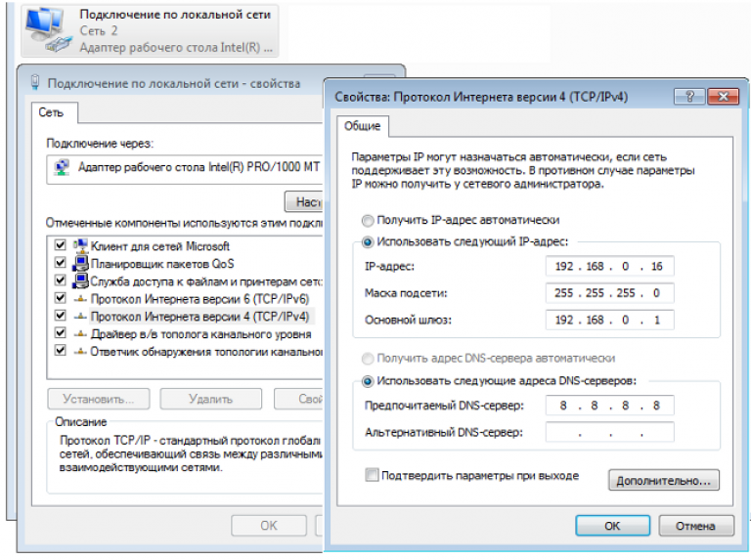This screenshot has width=751, height=560.
Task: Click 'Отмена' to cancel IPv4 changes
Action: tap(694, 526)
